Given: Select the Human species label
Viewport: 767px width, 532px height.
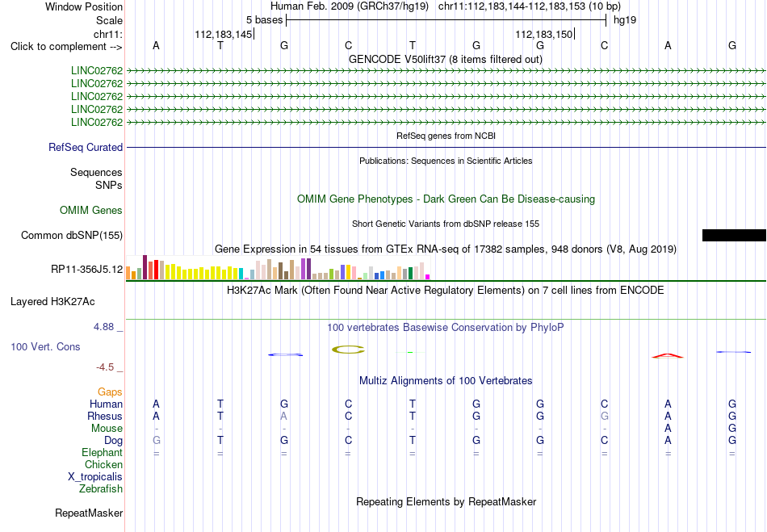Looking at the screenshot, I should click(106, 404).
